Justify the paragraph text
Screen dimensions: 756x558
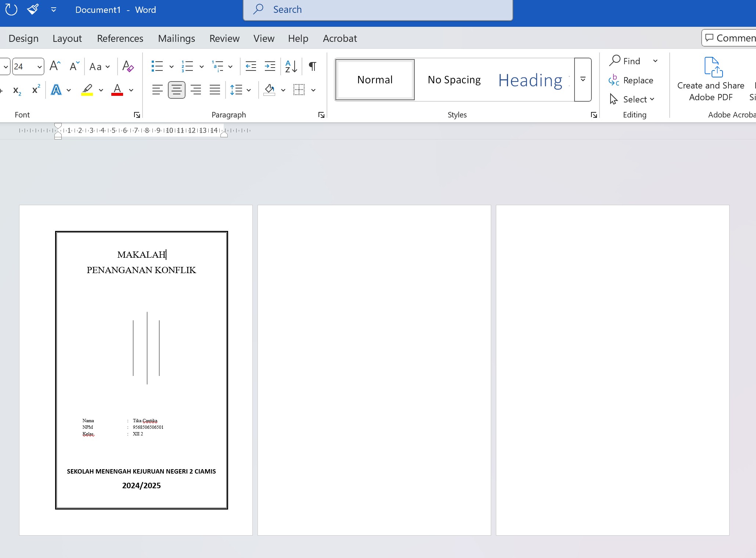(x=215, y=90)
